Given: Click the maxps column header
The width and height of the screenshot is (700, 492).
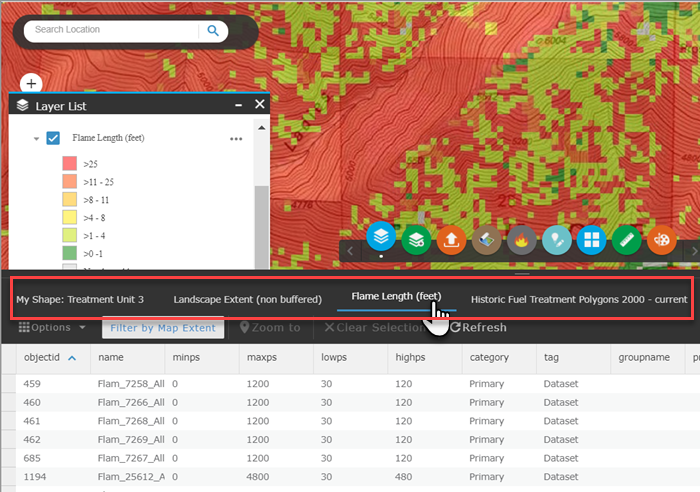Looking at the screenshot, I should coord(276,358).
